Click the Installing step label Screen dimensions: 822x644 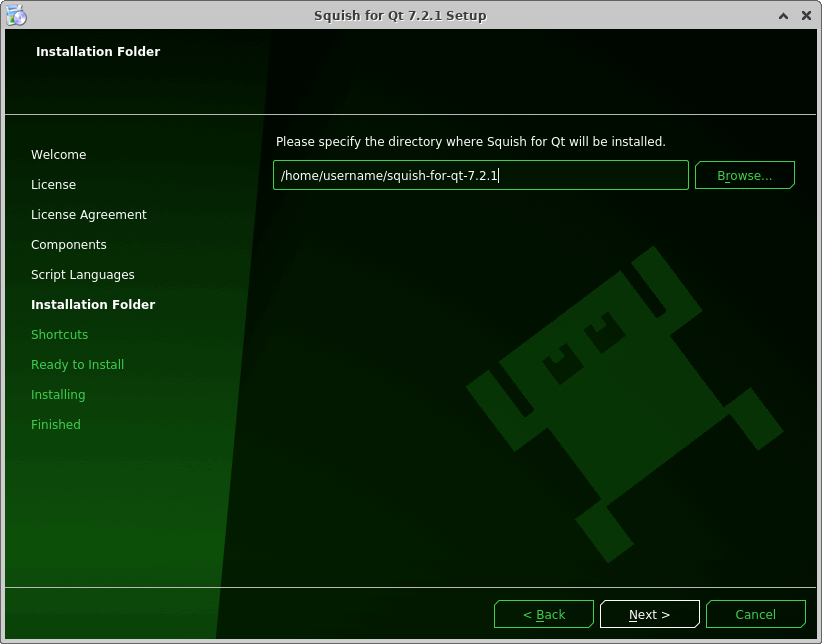(x=58, y=395)
